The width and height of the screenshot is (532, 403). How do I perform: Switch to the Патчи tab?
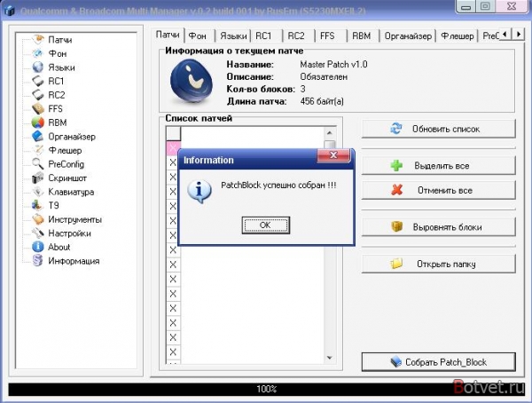click(x=168, y=35)
